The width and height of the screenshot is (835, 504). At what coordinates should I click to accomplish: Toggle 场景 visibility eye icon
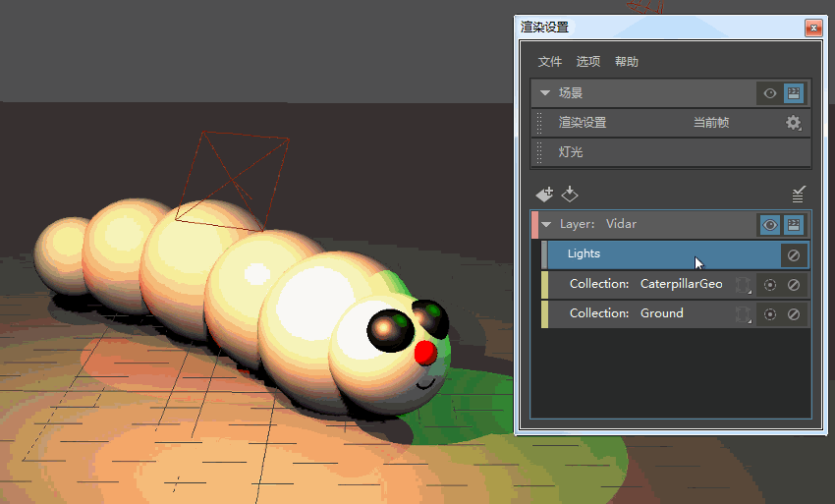pos(769,93)
